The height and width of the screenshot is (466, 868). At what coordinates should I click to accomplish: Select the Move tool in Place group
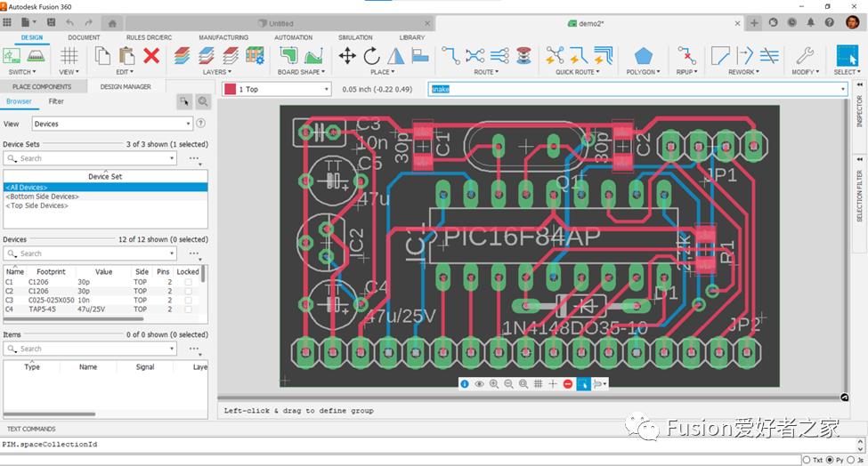tap(347, 56)
